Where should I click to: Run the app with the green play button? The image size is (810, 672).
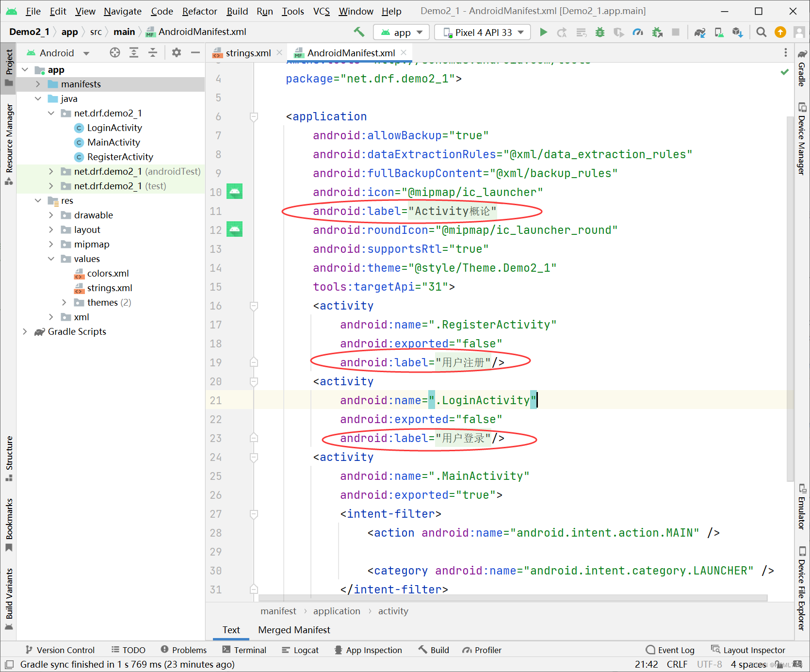click(x=543, y=32)
